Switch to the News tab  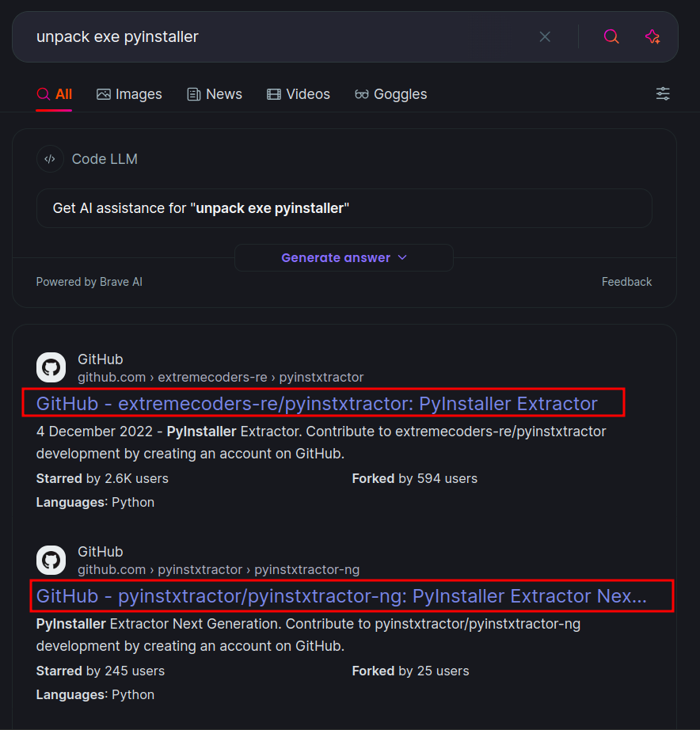pyautogui.click(x=215, y=94)
